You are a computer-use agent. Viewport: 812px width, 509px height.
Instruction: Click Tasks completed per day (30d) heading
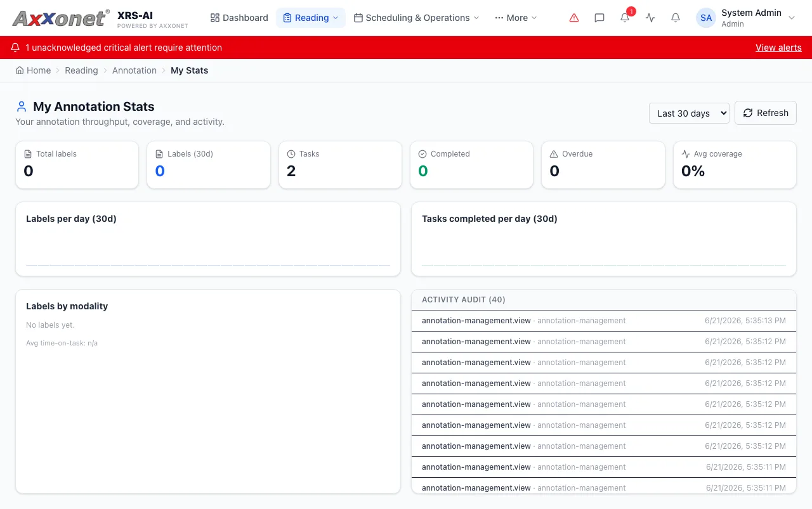click(490, 219)
